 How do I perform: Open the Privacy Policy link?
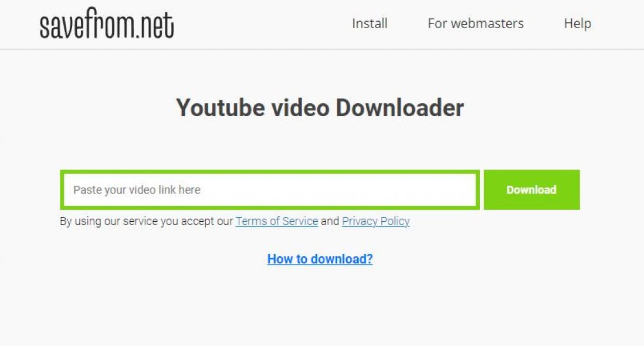tap(376, 221)
